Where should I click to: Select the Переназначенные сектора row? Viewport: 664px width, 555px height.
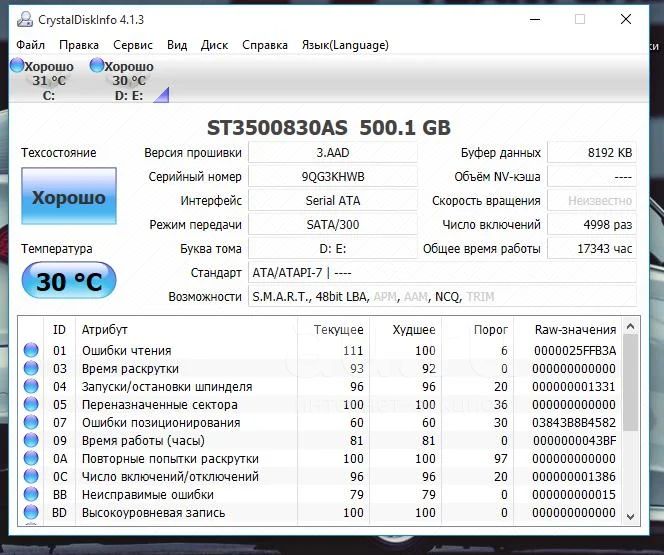tap(320, 404)
